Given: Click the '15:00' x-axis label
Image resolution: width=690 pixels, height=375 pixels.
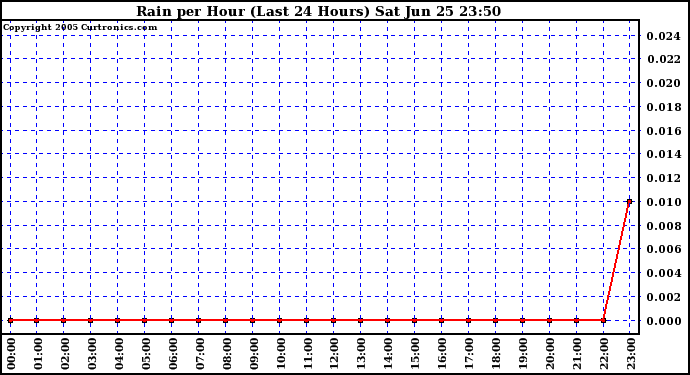Looking at the screenshot, I should pos(416,353).
